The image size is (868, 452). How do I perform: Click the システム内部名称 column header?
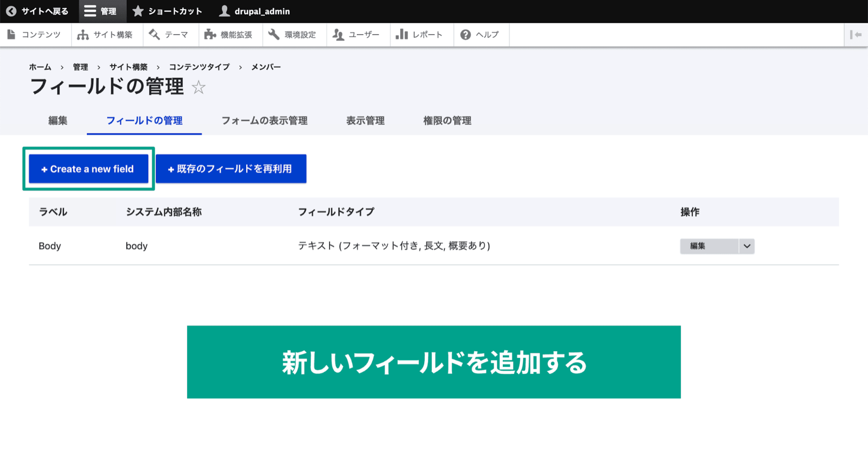(x=164, y=212)
